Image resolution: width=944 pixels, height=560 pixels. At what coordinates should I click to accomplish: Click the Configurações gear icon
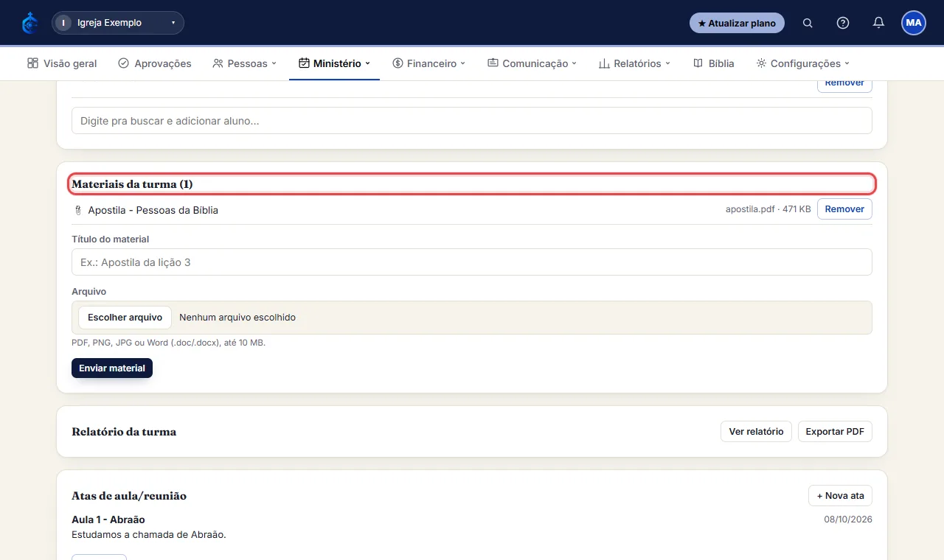coord(761,63)
